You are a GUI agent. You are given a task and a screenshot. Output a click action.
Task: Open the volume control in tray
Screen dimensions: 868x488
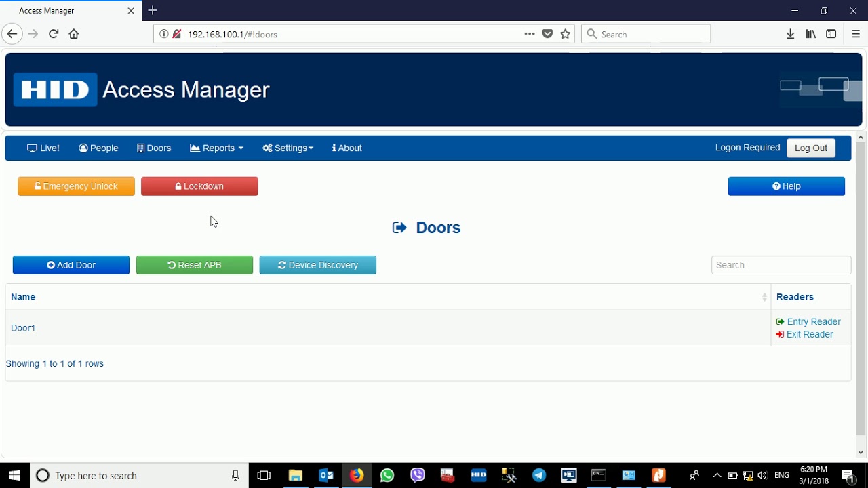763,475
